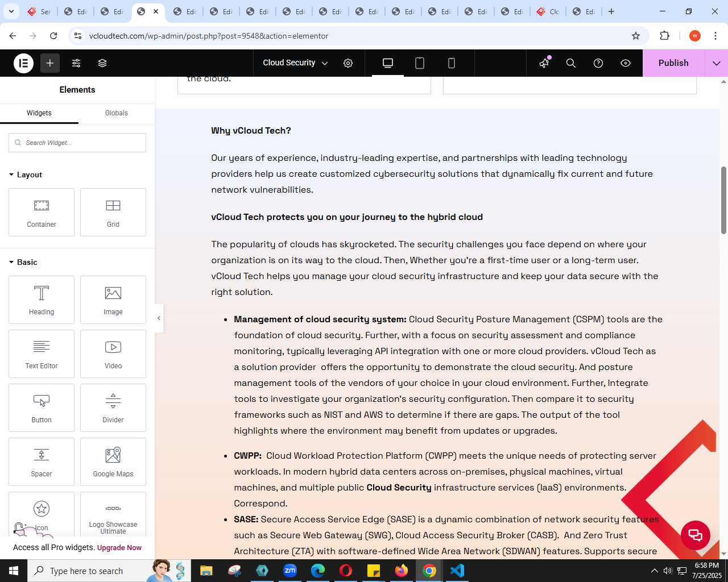Click 'vCloud Tech protects you' bold heading
Viewport: 728px width, 582px height.
(347, 217)
